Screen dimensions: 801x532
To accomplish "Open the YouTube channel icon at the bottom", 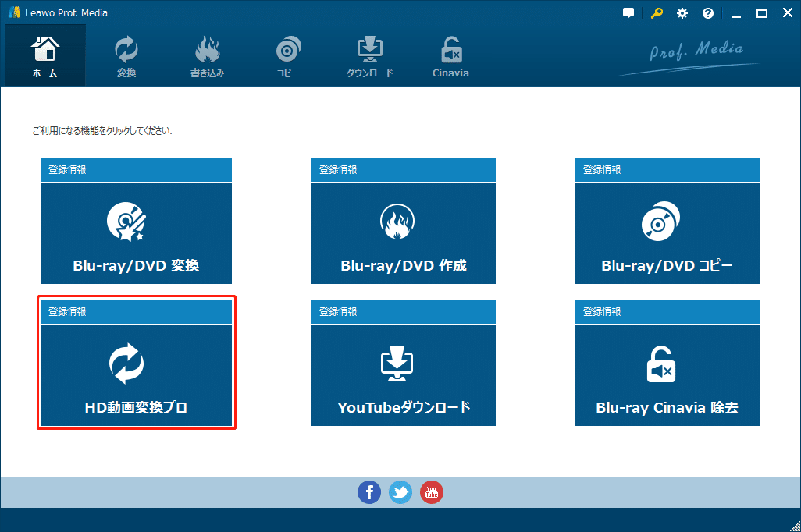I will point(432,492).
